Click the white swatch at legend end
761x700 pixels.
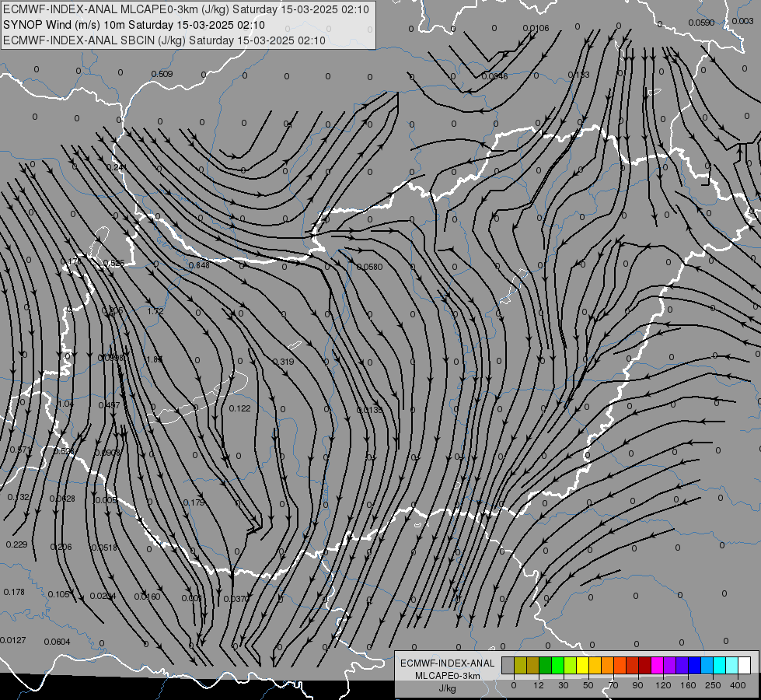[x=745, y=665]
